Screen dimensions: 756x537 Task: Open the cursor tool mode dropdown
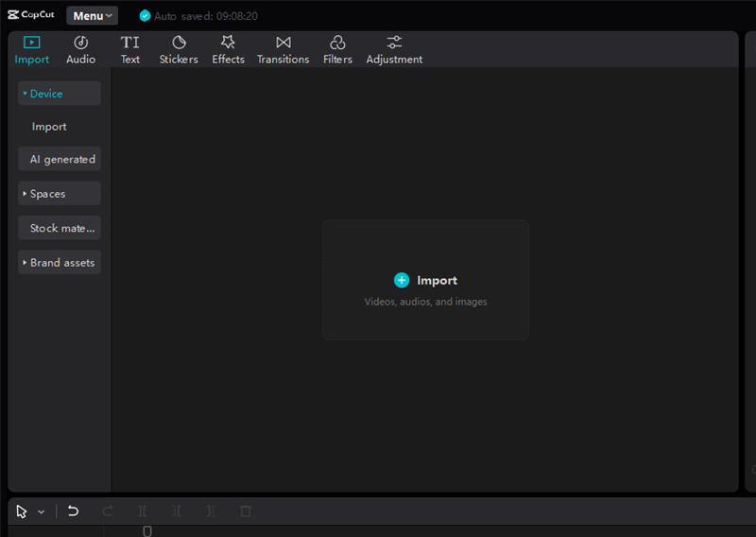[x=41, y=511]
